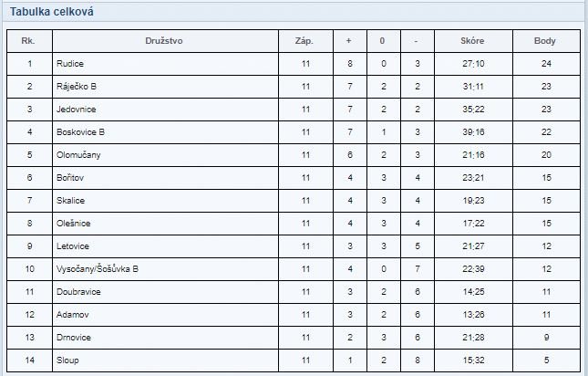
Task: Click the Olomučany team name
Action: click(78, 155)
